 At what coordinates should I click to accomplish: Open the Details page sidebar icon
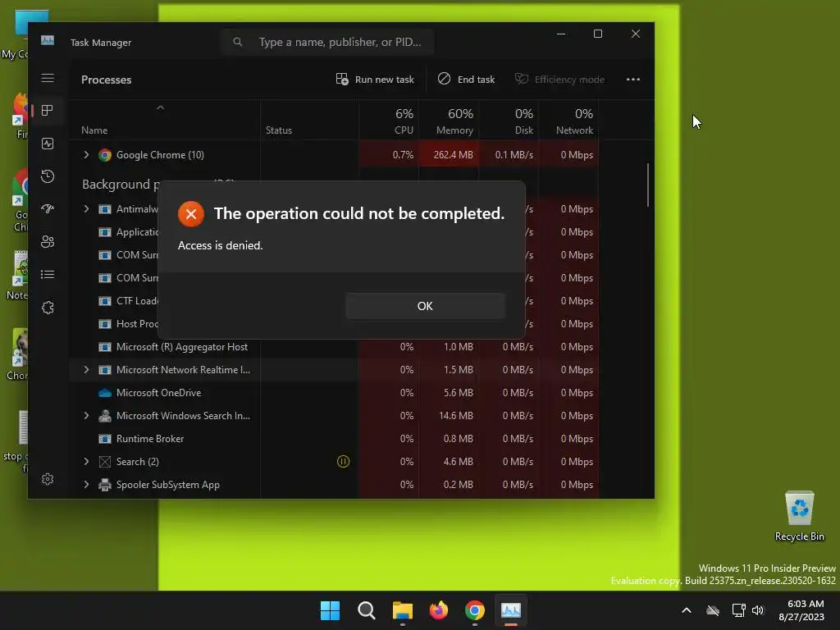pyautogui.click(x=48, y=274)
